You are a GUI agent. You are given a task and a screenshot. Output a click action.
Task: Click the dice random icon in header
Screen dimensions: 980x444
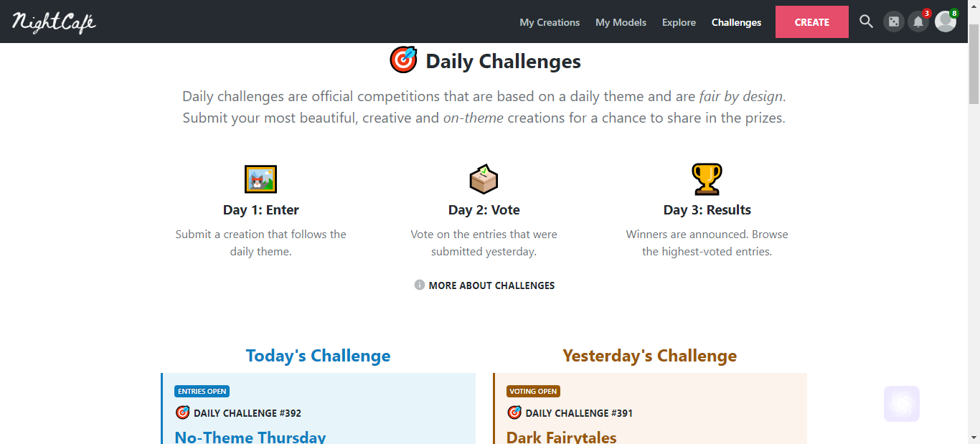click(894, 22)
